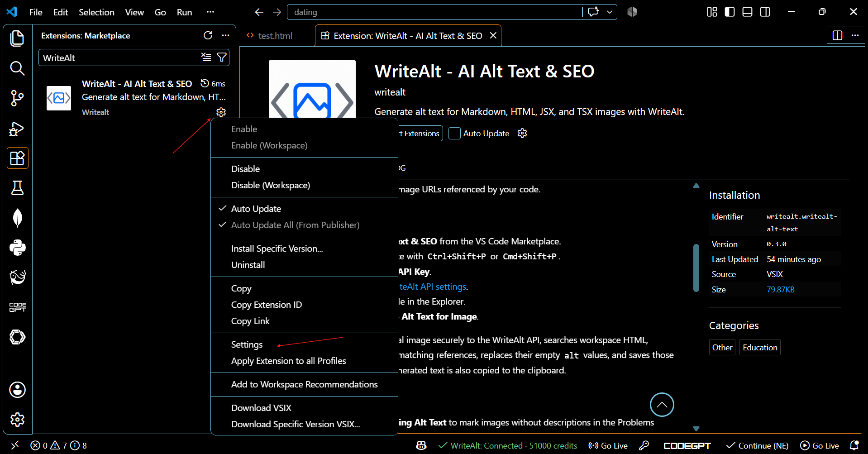Toggle the Auto Update checkbox

[x=454, y=134]
